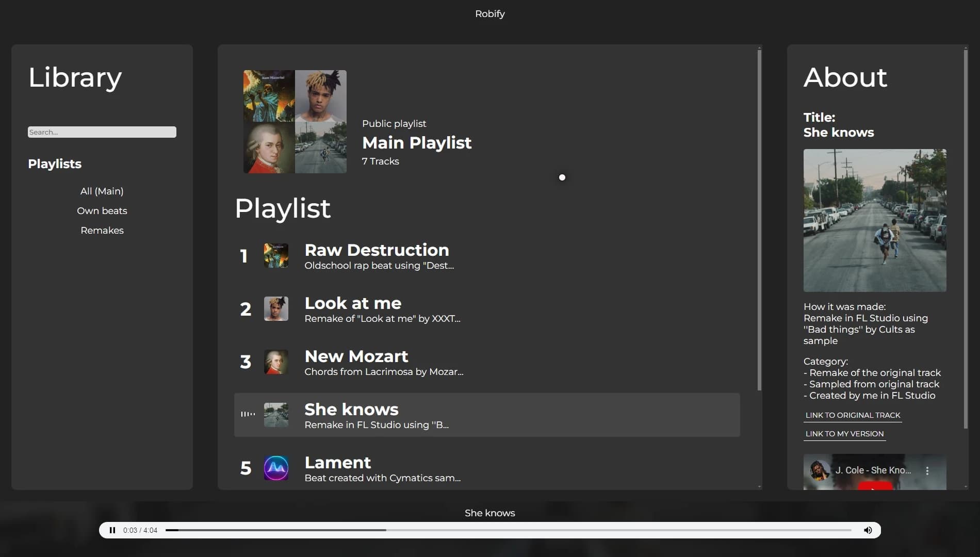
Task: Click track number 2
Action: pos(246,309)
